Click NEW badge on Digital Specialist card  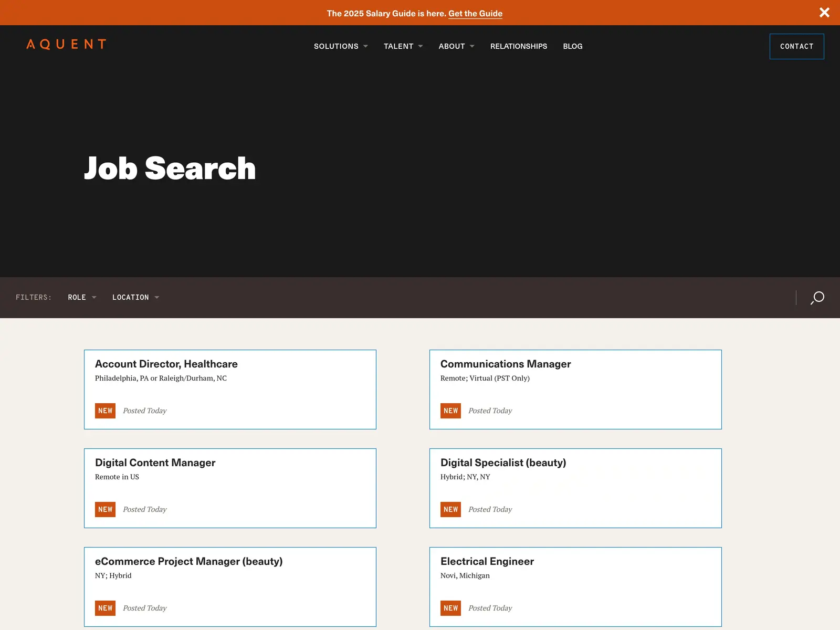click(x=450, y=509)
